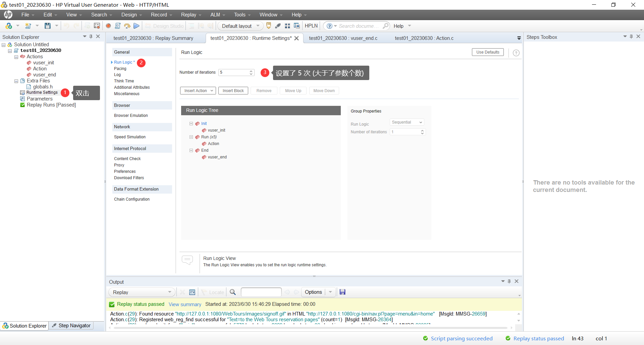Collapse the Extra Files node

tap(16, 81)
